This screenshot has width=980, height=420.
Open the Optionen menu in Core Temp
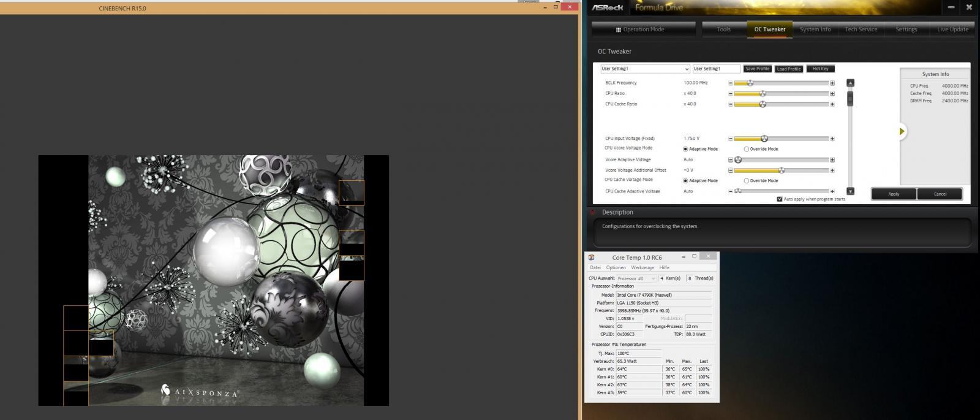[616, 268]
